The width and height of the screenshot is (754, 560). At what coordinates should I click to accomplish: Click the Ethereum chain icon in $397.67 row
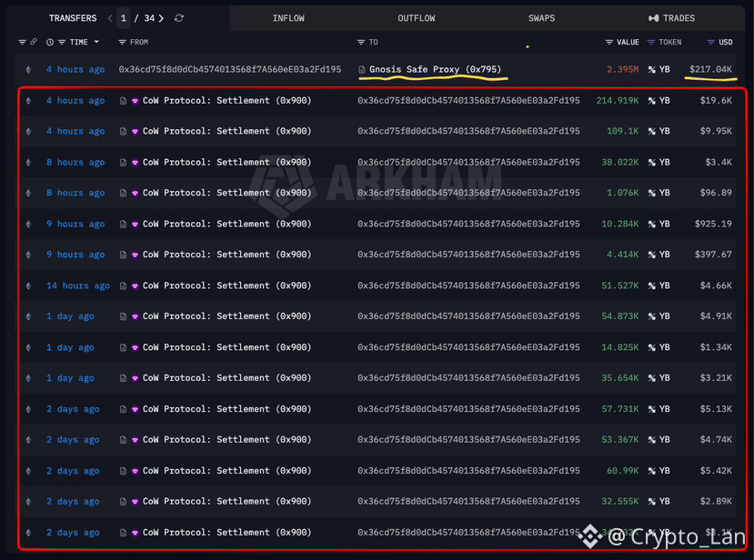(x=28, y=255)
